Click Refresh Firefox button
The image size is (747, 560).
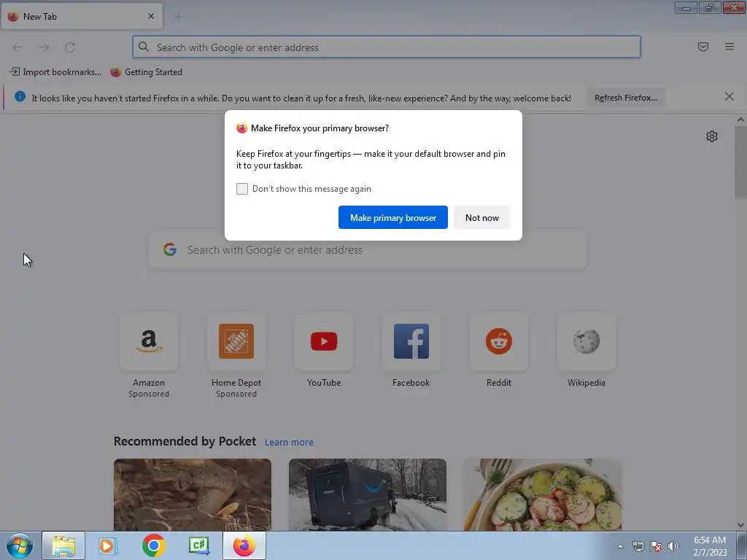[625, 98]
